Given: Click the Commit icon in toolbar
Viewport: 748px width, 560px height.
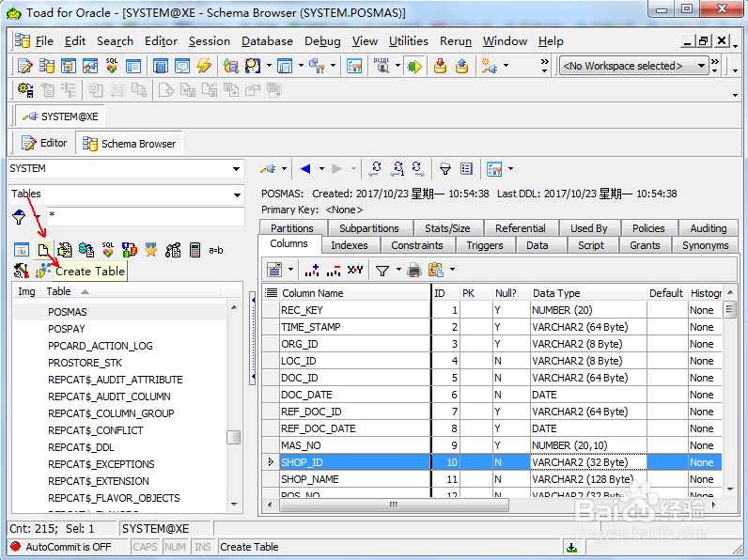Looking at the screenshot, I should coord(440,66).
